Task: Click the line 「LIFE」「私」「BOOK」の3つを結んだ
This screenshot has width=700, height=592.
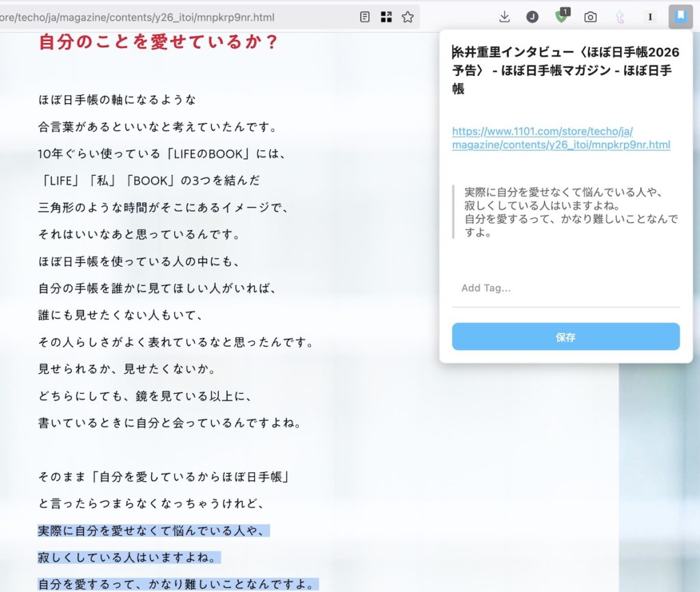Action: 149,180
